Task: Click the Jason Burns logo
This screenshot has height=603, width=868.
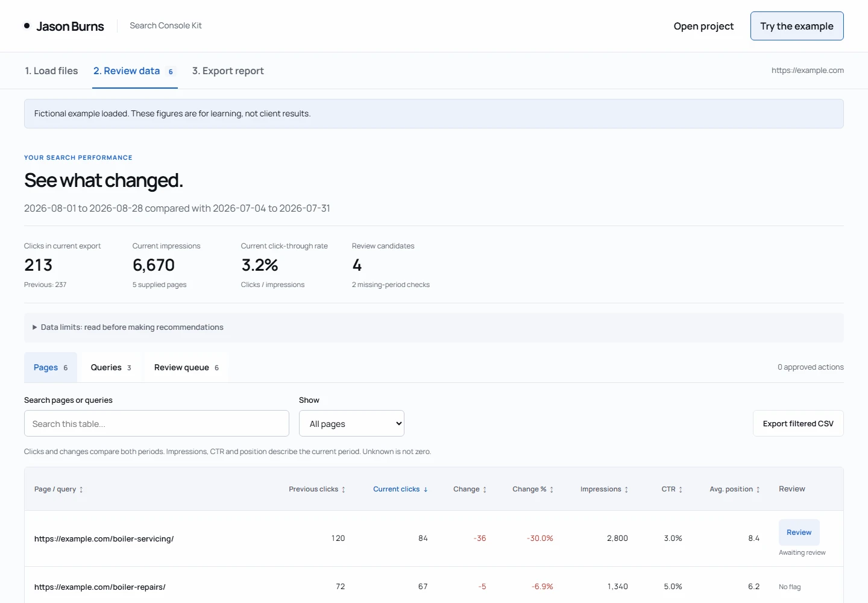Action: tap(64, 26)
